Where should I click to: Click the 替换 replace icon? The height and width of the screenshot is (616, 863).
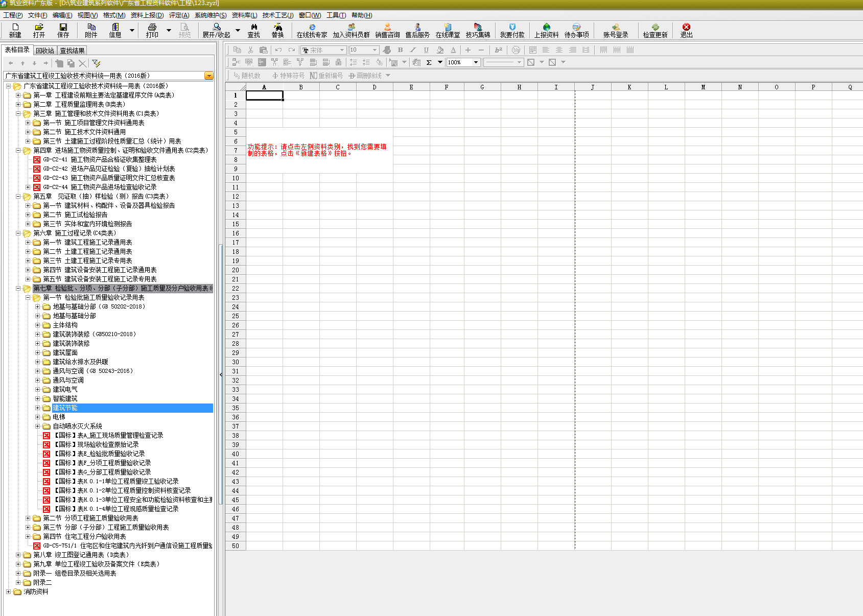coord(278,31)
